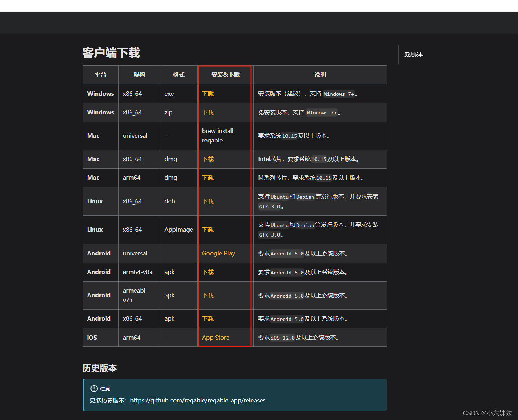Download the Windows exe installer
This screenshot has height=420, width=518.
pyautogui.click(x=208, y=94)
